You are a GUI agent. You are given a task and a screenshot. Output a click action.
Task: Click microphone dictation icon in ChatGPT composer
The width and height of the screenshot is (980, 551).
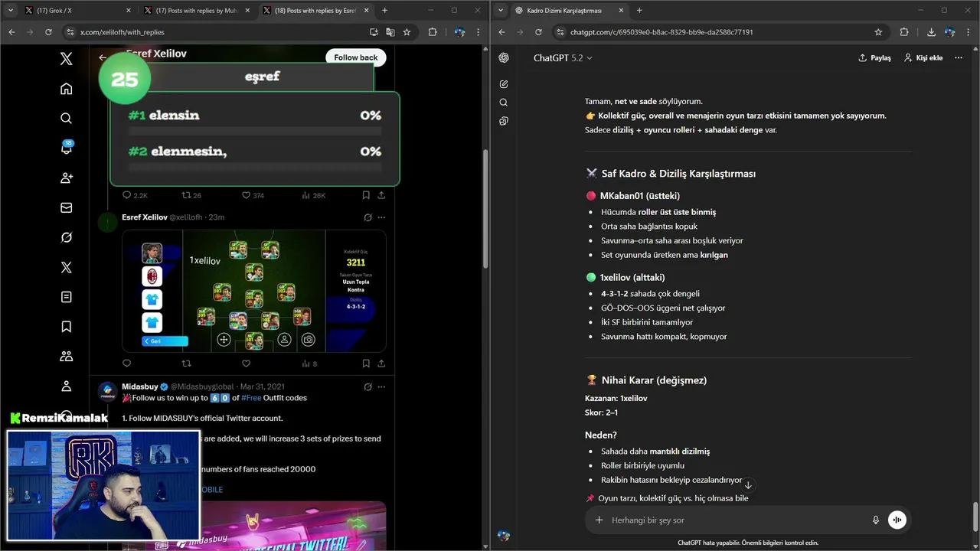(x=875, y=520)
